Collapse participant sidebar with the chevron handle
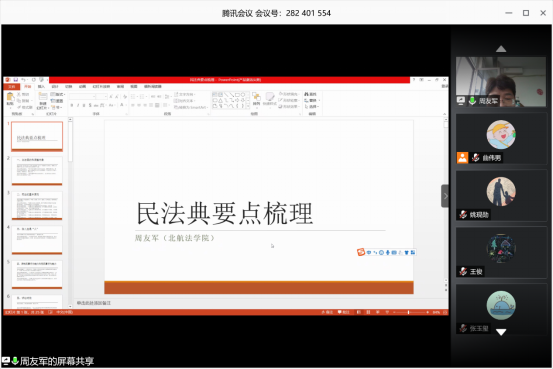Viewport: 553px width, 369px height. (x=445, y=196)
